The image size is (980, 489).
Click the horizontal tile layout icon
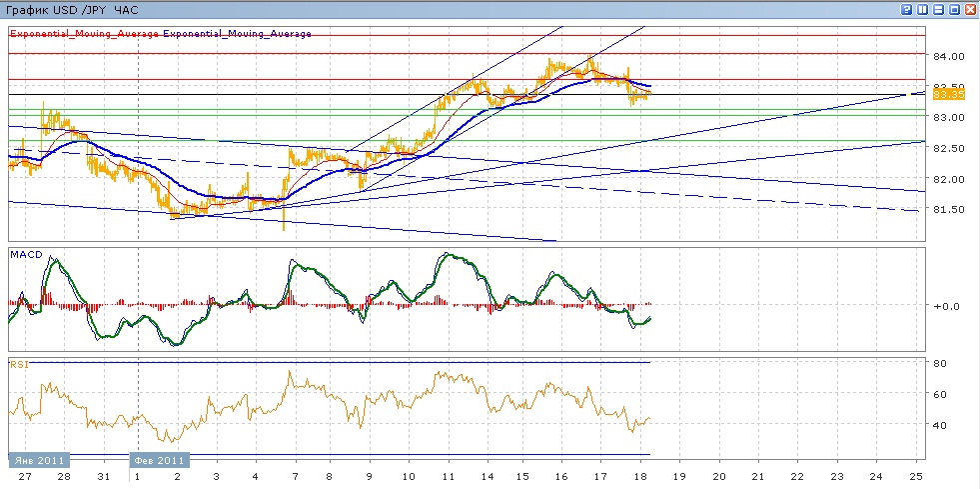click(x=938, y=10)
